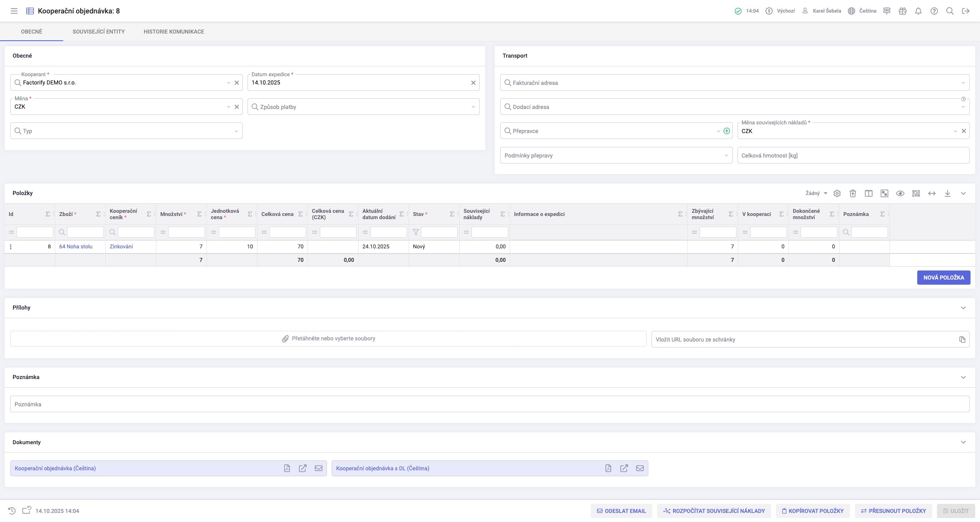This screenshot has height=522, width=980.
Task: Open the Historie komunikace tab
Action: coord(174,32)
